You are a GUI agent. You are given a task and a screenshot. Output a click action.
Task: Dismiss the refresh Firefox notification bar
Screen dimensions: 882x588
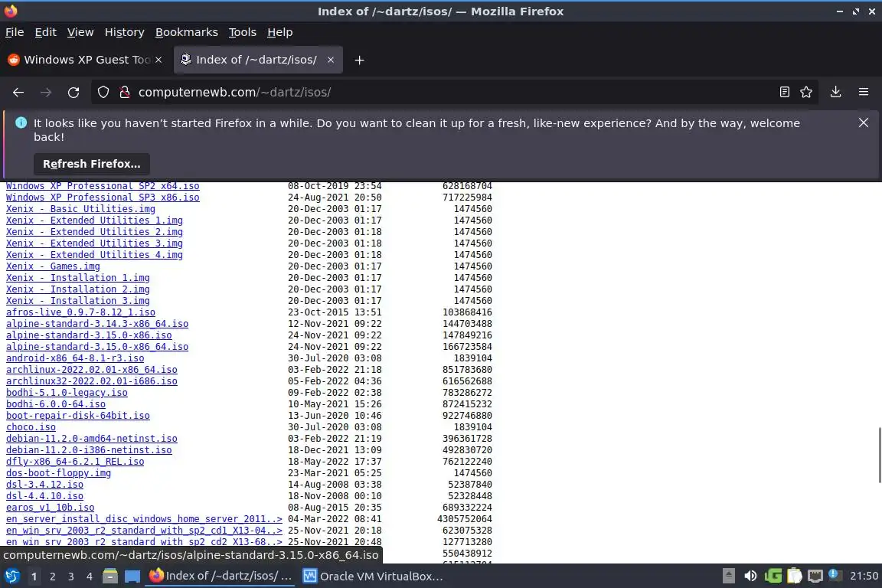864,122
